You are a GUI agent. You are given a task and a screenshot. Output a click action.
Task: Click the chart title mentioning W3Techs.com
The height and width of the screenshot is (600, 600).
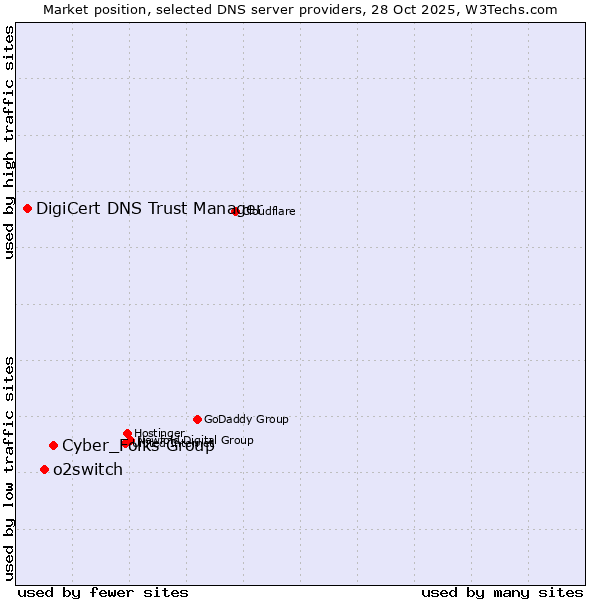(300, 9)
